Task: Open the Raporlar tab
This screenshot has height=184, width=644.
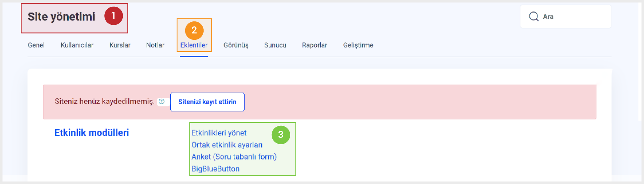Action: tap(314, 45)
